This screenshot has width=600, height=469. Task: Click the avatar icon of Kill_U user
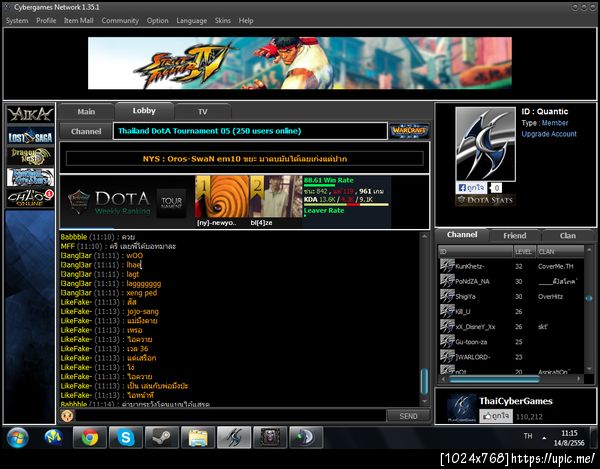point(447,311)
